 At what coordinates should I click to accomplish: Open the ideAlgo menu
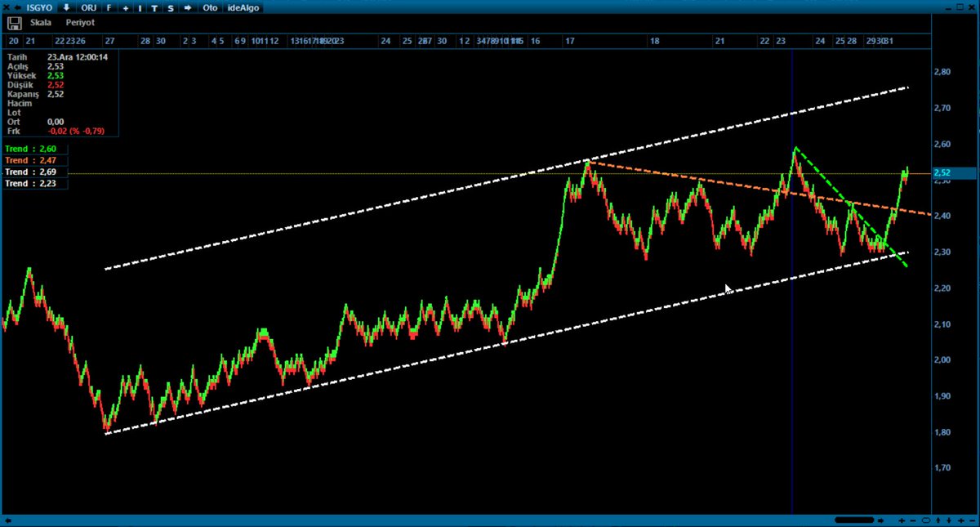pos(242,8)
